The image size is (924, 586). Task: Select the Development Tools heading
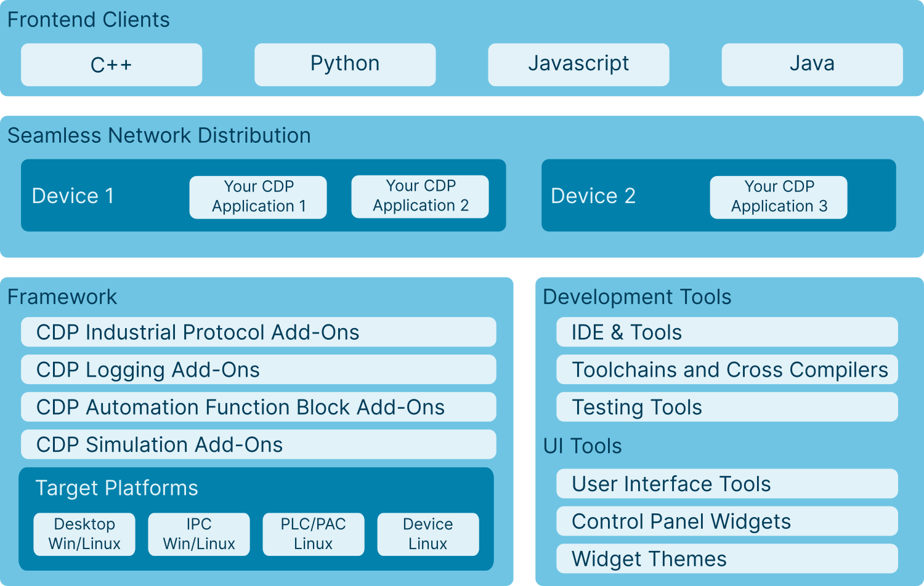[x=637, y=297]
